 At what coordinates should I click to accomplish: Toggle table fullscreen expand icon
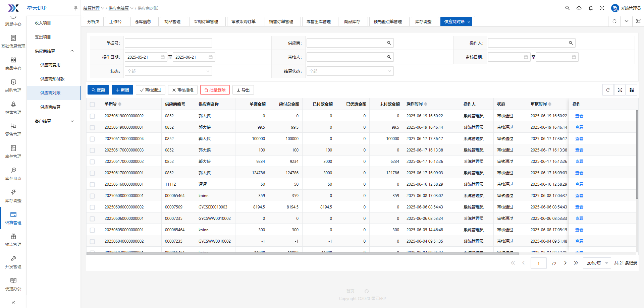(620, 90)
